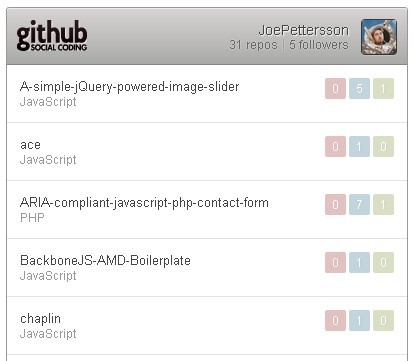Click the github Social Coding logo
Screen dimensions: 414x361
click(52, 35)
